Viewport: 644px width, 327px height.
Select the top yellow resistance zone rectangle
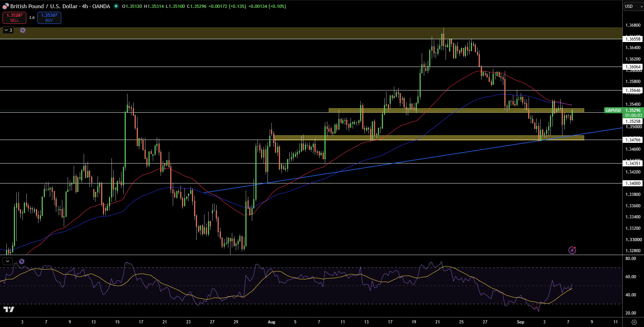tap(311, 33)
